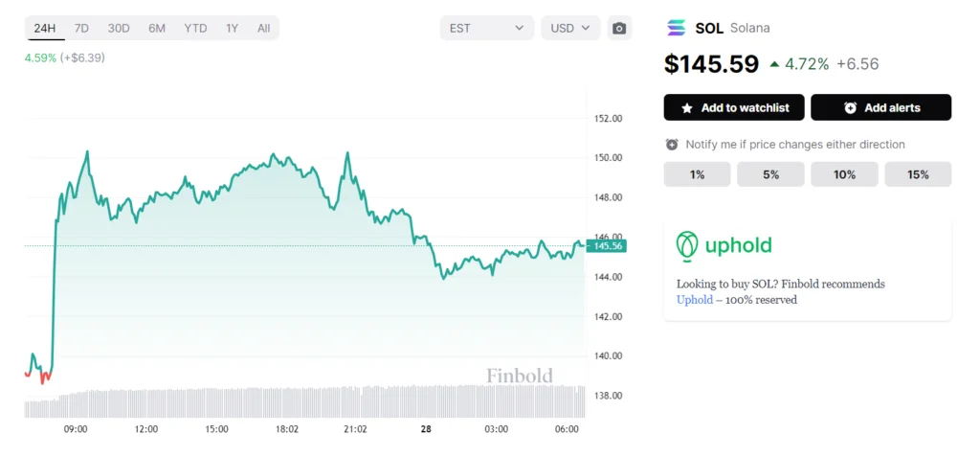Click the camera screenshot icon
Image resolution: width=980 pixels, height=457 pixels.
(619, 28)
